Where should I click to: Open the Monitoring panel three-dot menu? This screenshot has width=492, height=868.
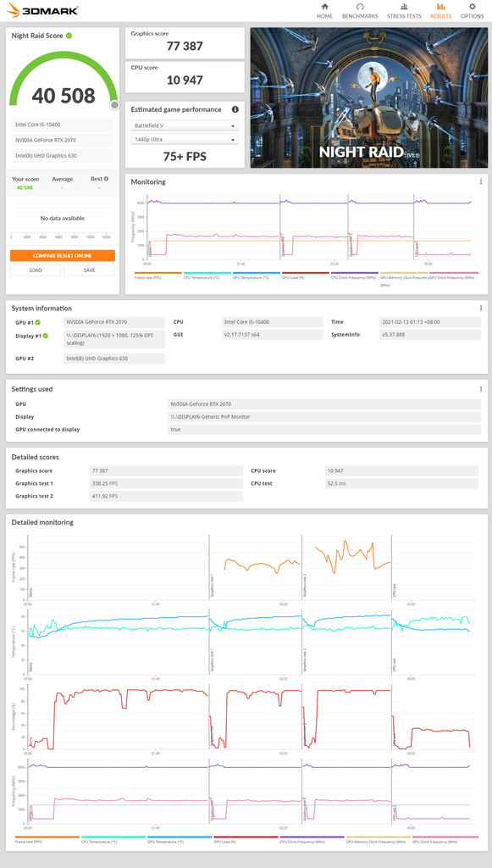tap(481, 181)
